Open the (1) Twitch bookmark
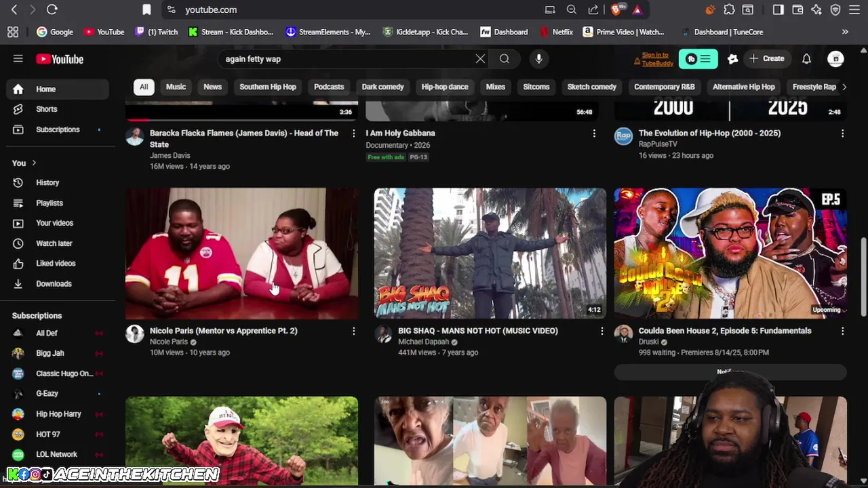Screen dimensions: 868x488 (x=157, y=32)
